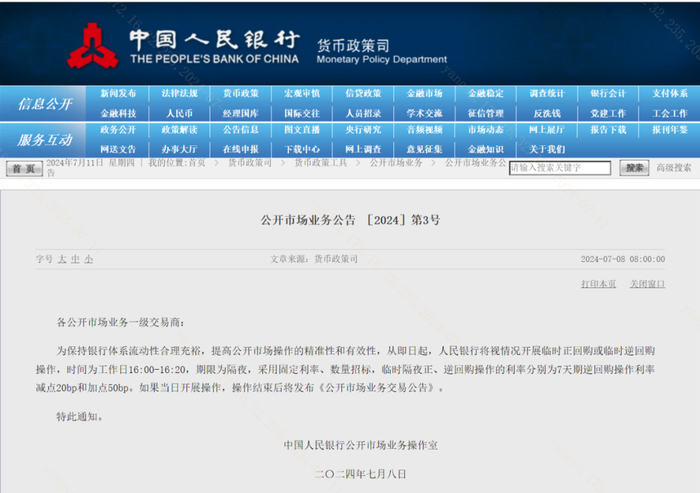Follow the 公开市场业务 breadcrumb link
The image size is (700, 493).
point(396,163)
